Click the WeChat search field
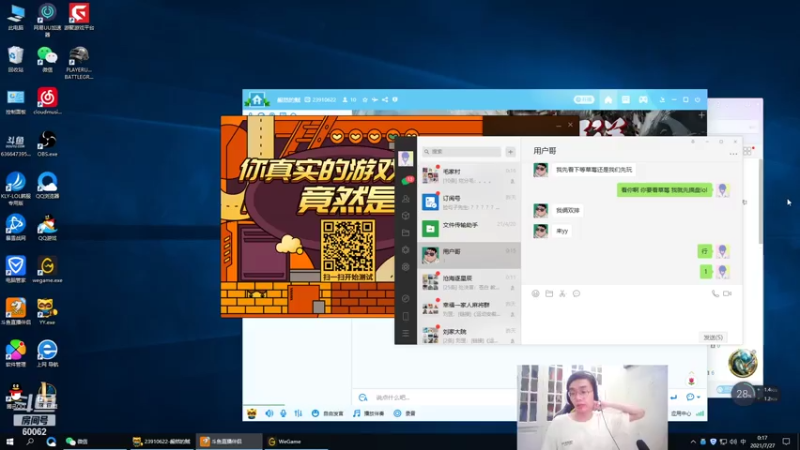This screenshot has height=450, width=800. point(462,152)
